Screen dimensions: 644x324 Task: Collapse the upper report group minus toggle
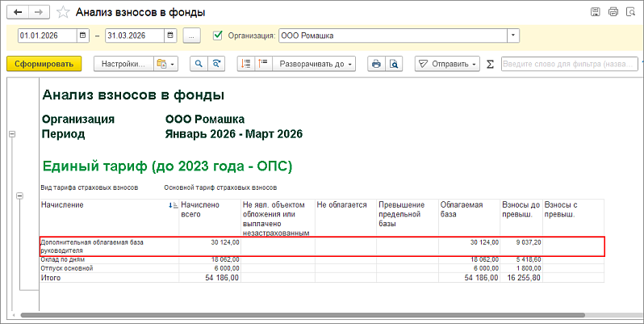(x=12, y=134)
